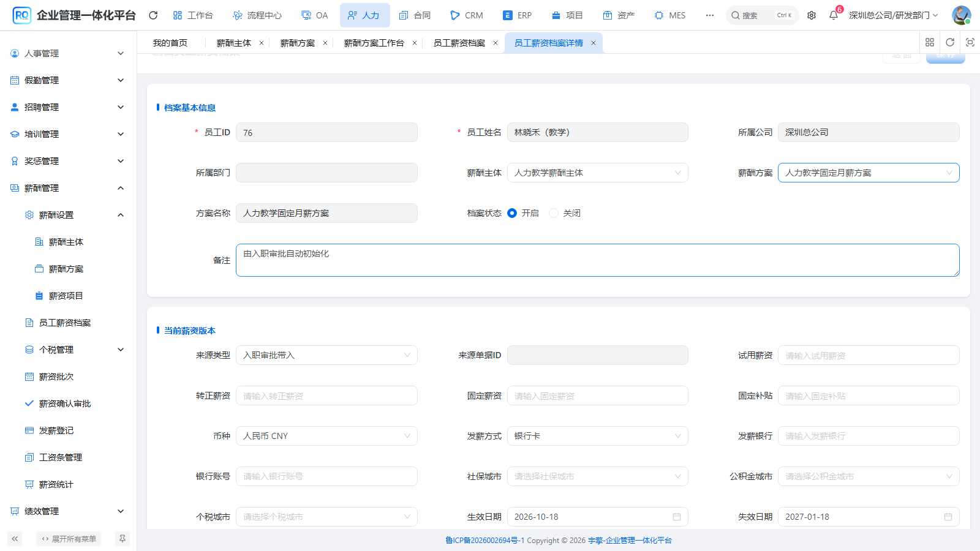
Task: Pin the sidebar menu icon
Action: point(123,539)
